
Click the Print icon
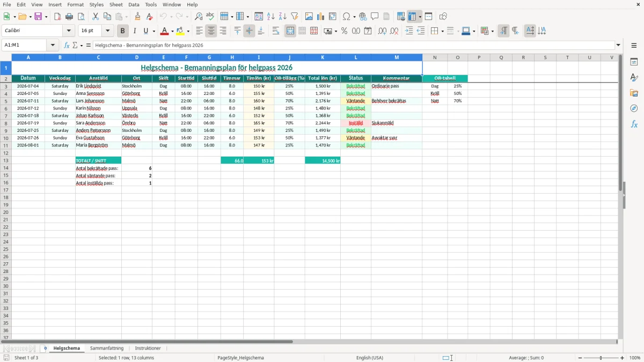69,17
